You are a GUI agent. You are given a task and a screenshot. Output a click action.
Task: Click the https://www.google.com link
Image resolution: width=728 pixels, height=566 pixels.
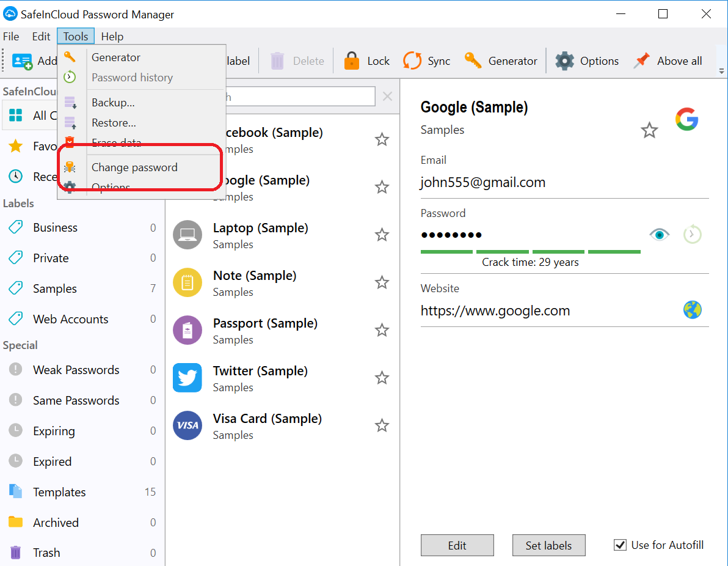coord(495,311)
